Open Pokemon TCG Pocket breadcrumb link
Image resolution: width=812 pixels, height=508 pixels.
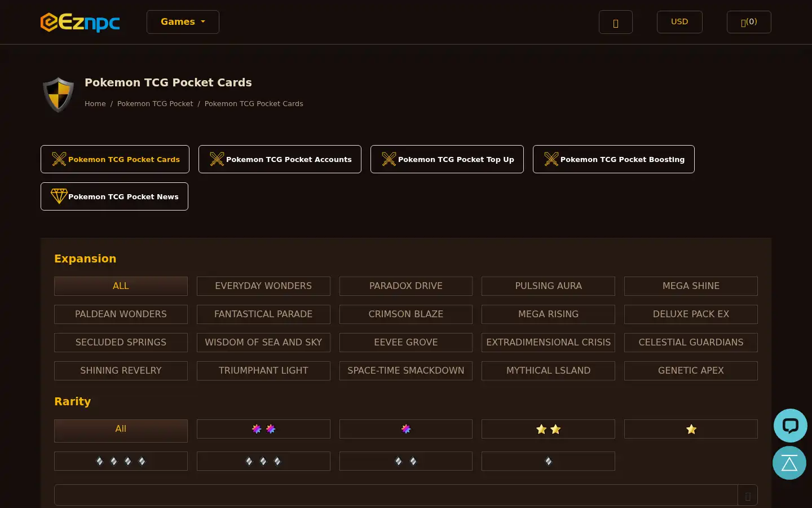[x=155, y=104]
